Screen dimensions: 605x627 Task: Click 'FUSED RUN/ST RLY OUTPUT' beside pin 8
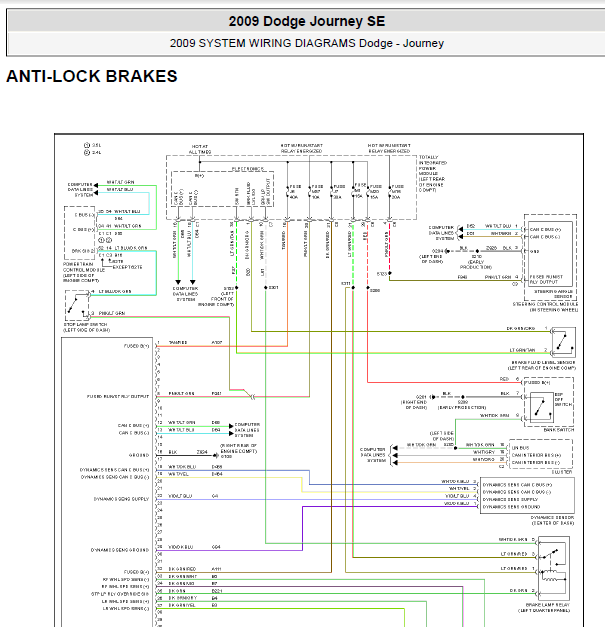pos(118,396)
